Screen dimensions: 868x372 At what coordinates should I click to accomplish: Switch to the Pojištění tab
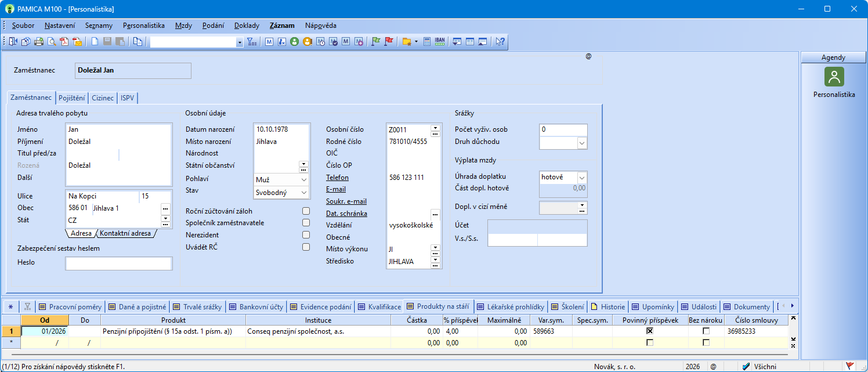72,98
